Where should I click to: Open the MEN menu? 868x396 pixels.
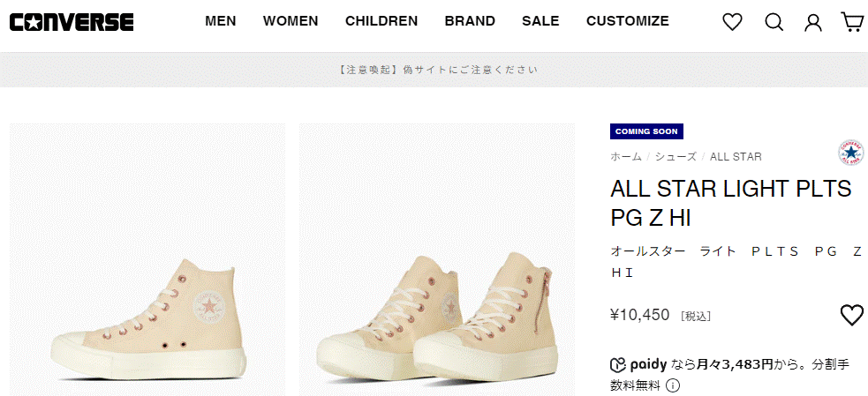coord(221,21)
